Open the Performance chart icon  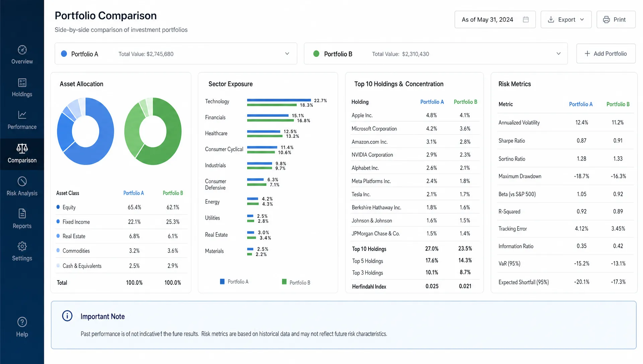tap(22, 115)
